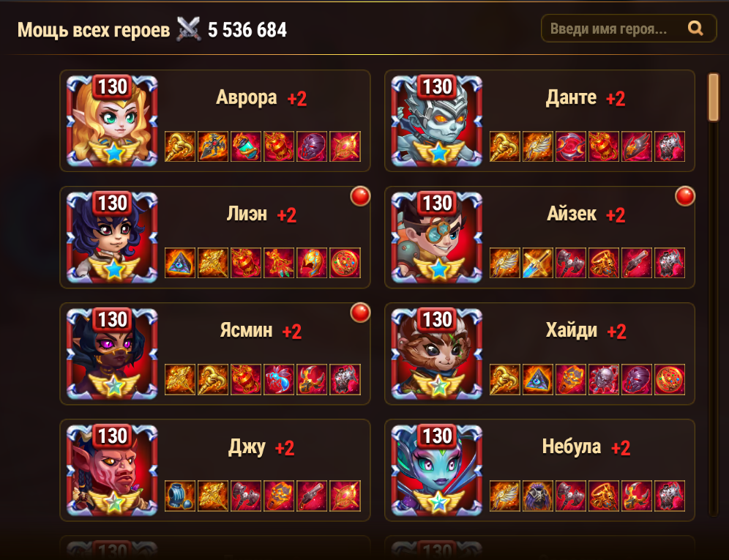
Task: Click the red notification dot on Айзек
Action: coord(685,196)
